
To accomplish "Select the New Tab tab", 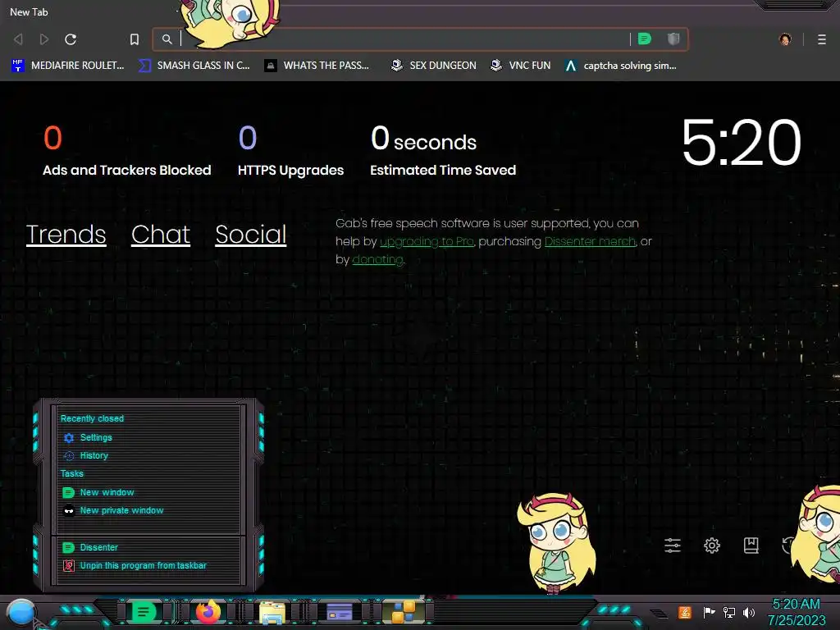I will coord(29,11).
